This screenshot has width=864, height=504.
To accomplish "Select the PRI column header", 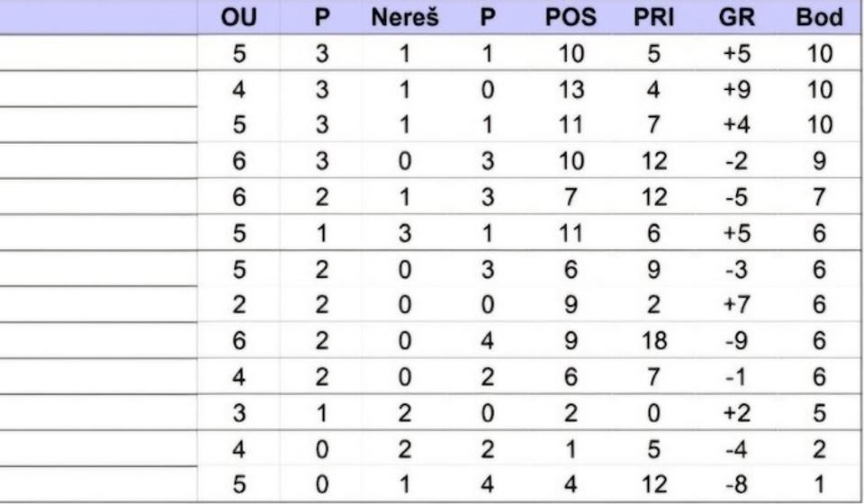I will point(654,18).
